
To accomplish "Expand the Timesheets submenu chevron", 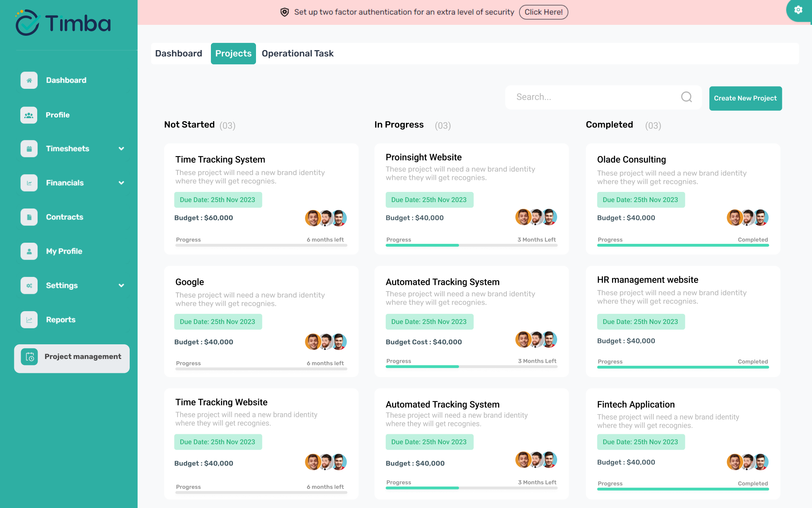I will coord(121,149).
